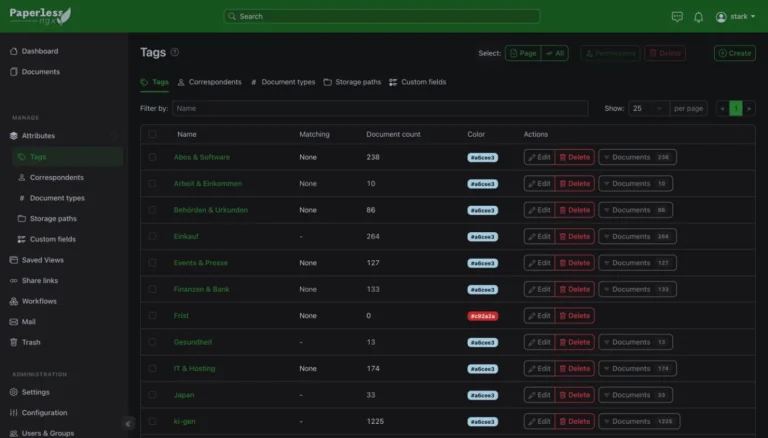This screenshot has height=438, width=768.
Task: Sort by Document count column header
Action: (393, 134)
